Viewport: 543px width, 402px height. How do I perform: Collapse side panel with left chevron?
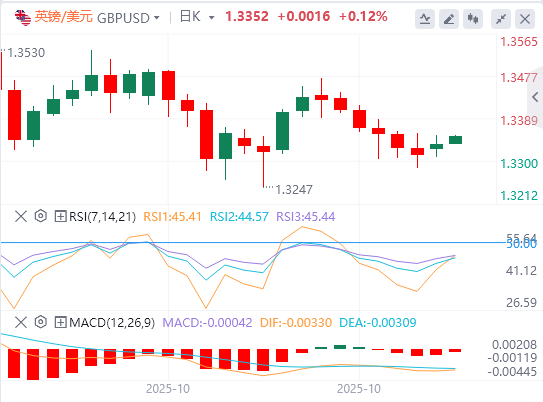coord(535,97)
